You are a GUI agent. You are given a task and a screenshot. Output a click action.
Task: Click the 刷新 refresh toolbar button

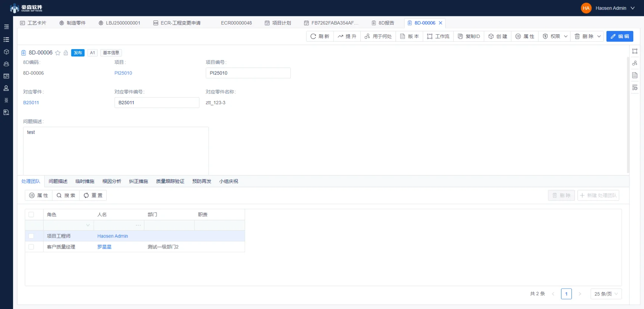[320, 36]
